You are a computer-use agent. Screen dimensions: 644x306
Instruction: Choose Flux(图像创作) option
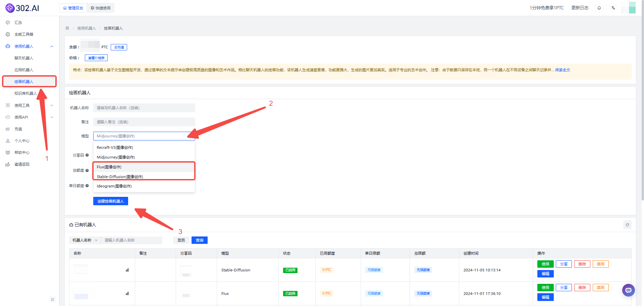[144, 167]
